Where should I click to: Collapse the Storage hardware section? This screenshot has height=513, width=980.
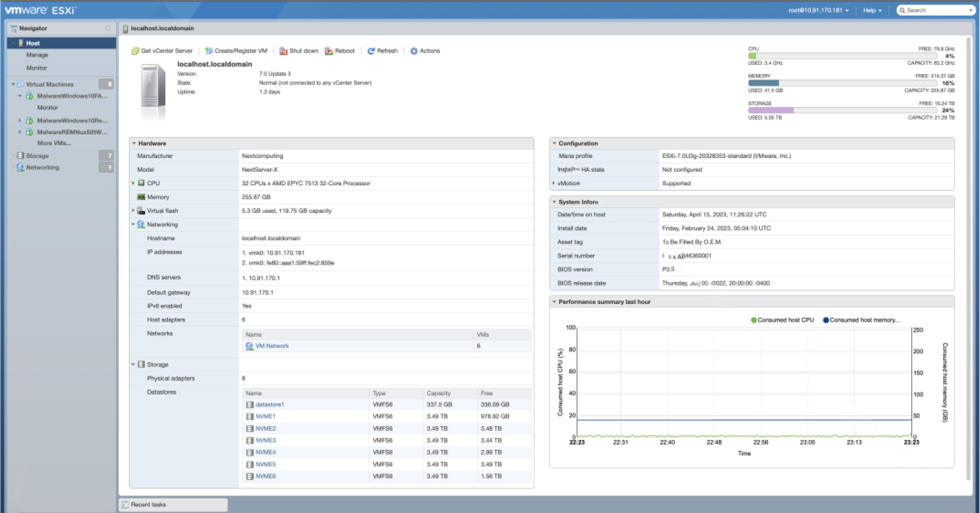134,365
